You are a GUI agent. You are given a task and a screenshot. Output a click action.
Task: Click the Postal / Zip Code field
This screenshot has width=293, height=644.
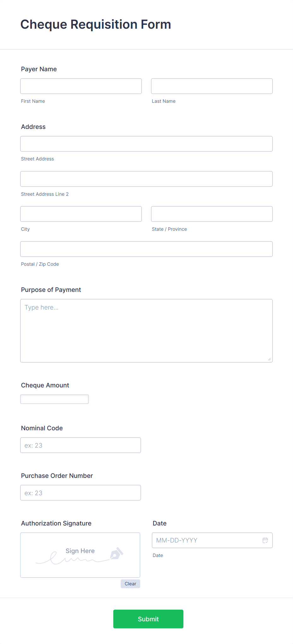click(x=146, y=249)
